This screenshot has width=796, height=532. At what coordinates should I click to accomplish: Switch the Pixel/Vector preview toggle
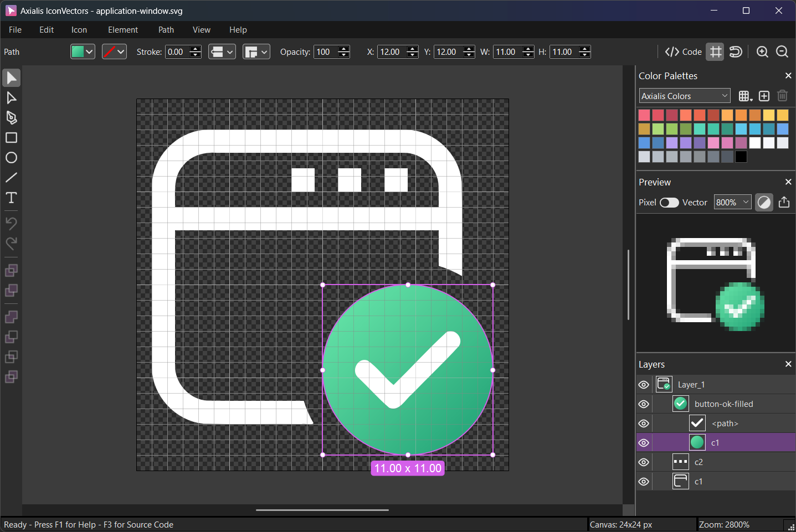tap(669, 203)
